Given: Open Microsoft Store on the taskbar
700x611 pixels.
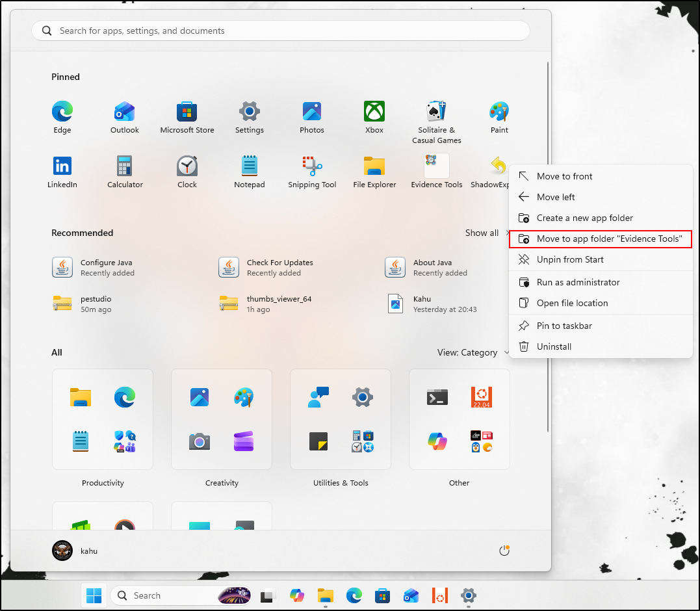Looking at the screenshot, I should tap(383, 595).
